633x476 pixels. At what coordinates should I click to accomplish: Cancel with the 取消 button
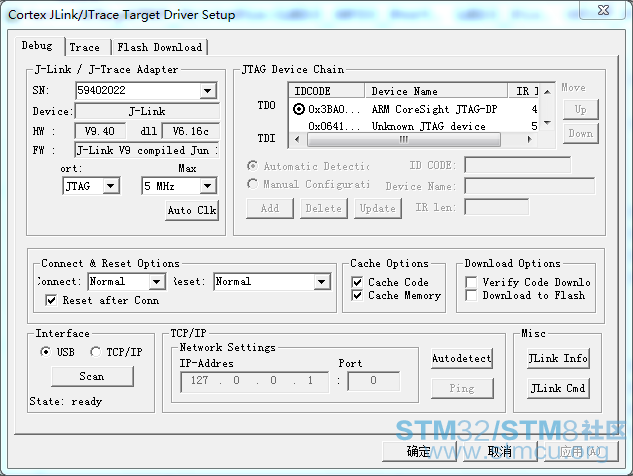click(x=500, y=451)
